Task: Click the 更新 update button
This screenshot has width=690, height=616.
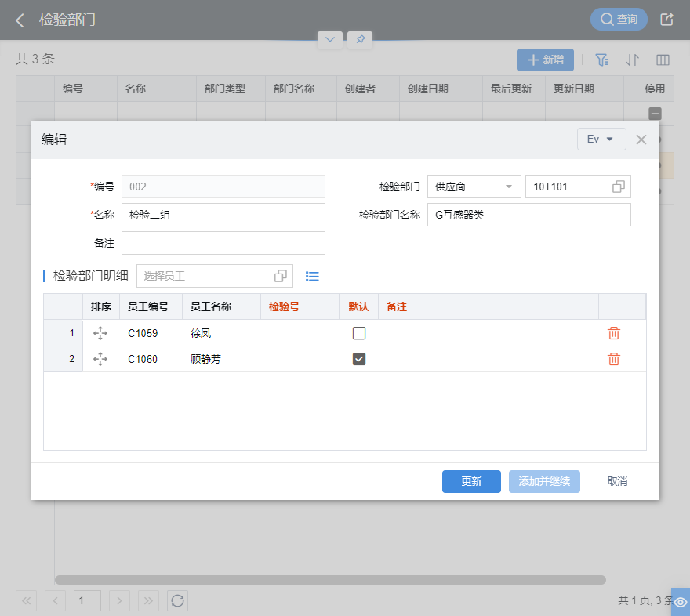Action: coord(471,481)
